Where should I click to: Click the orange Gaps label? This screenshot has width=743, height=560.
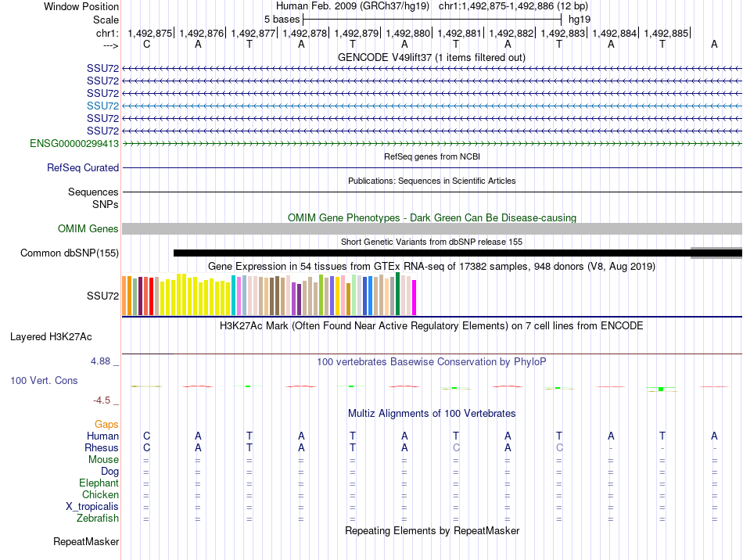106,424
